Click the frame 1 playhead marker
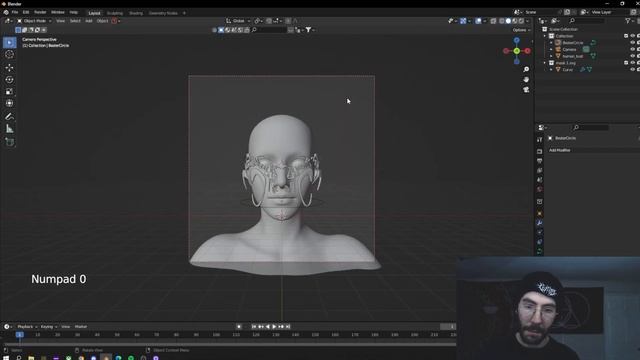 (20, 335)
